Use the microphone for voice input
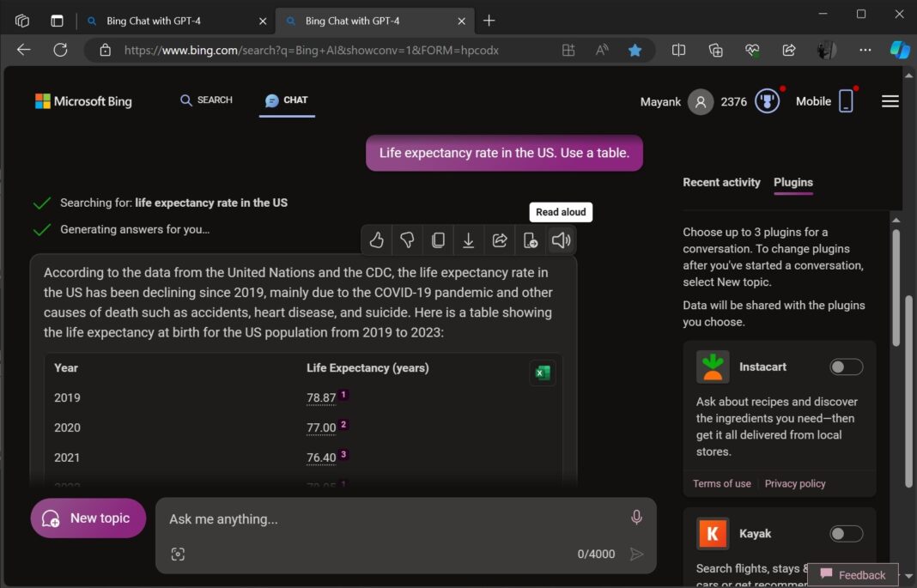The image size is (917, 588). [636, 518]
